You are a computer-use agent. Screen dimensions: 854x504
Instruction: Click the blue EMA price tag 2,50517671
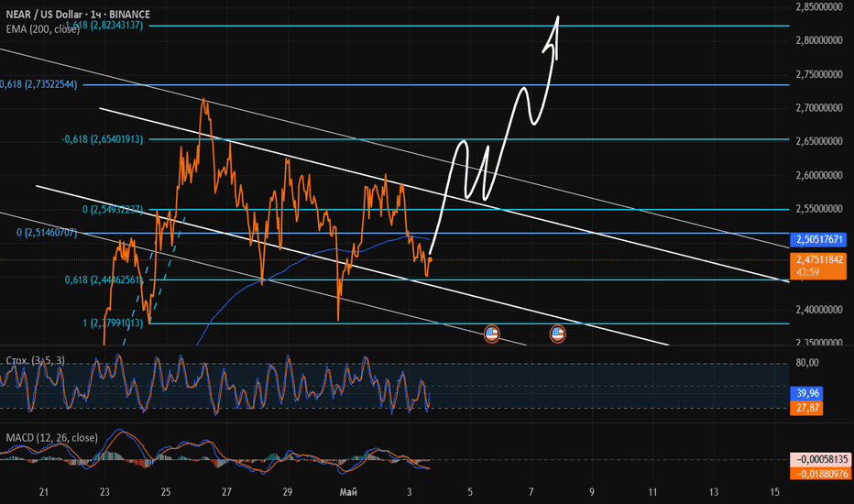pyautogui.click(x=818, y=239)
